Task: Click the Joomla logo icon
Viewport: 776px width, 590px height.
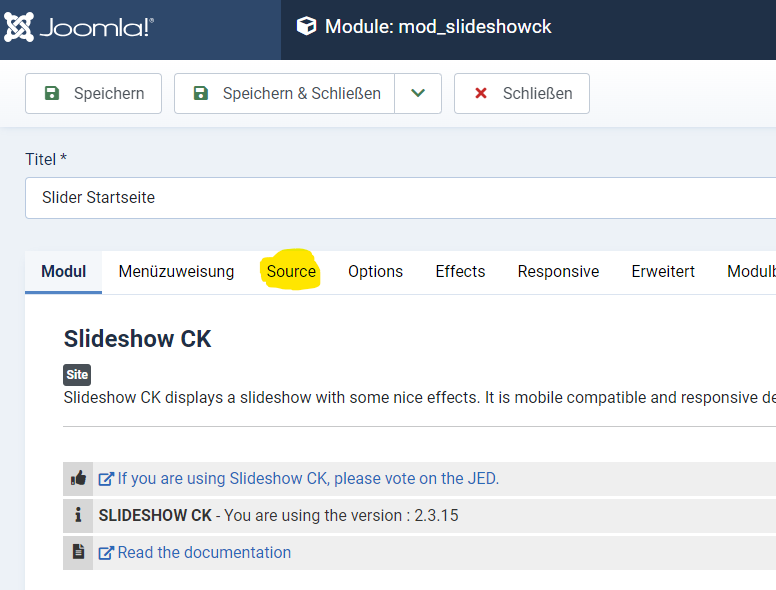Action: 19,27
